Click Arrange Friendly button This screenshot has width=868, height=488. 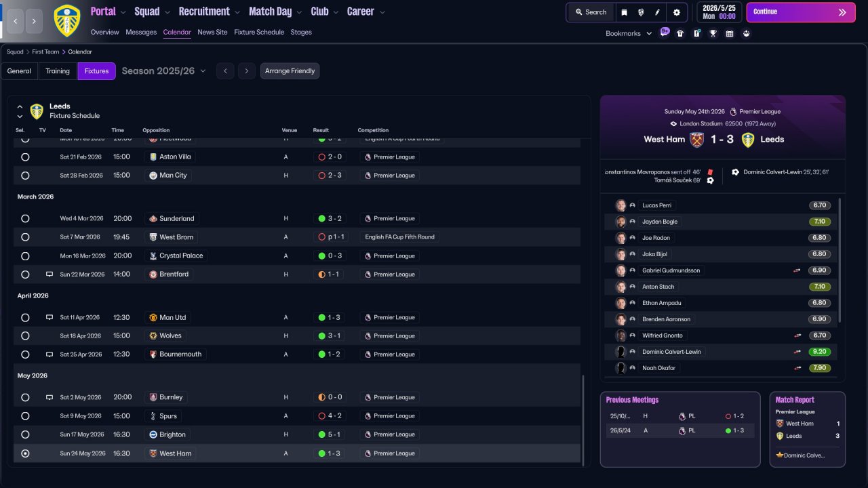click(x=290, y=71)
